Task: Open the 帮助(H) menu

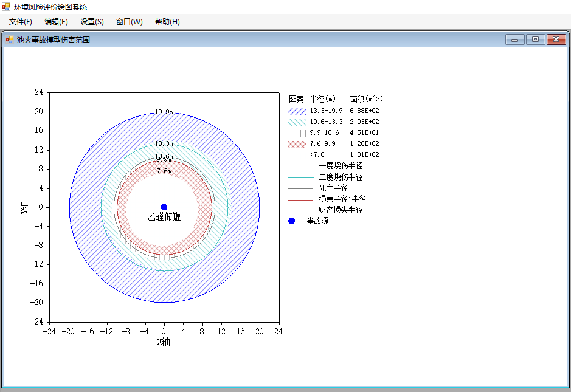Action: [x=167, y=22]
